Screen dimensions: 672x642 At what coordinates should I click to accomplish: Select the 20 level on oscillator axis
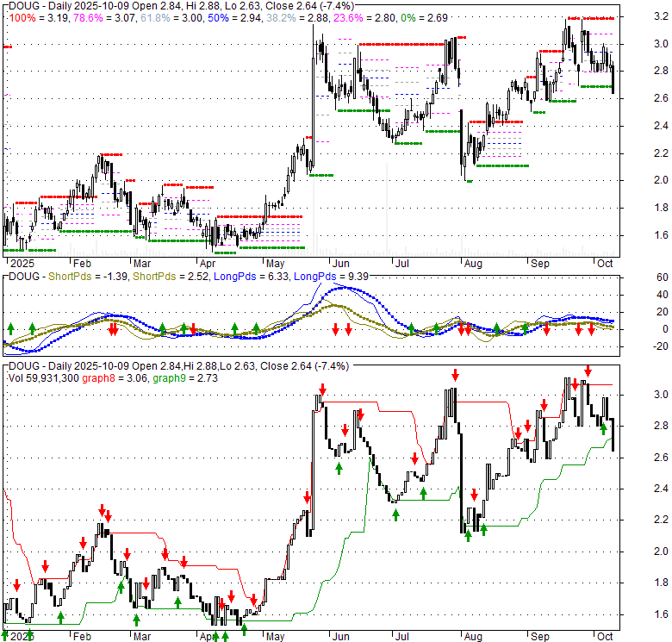click(x=663, y=312)
